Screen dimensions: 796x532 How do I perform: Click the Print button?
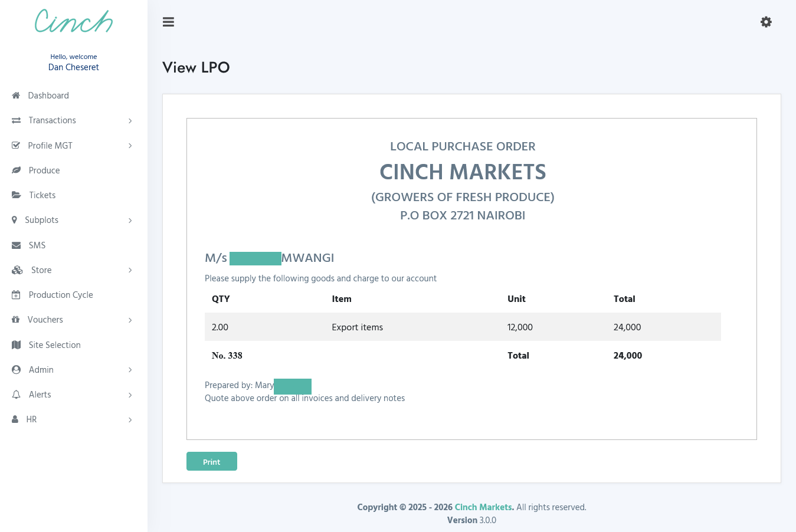tap(211, 461)
